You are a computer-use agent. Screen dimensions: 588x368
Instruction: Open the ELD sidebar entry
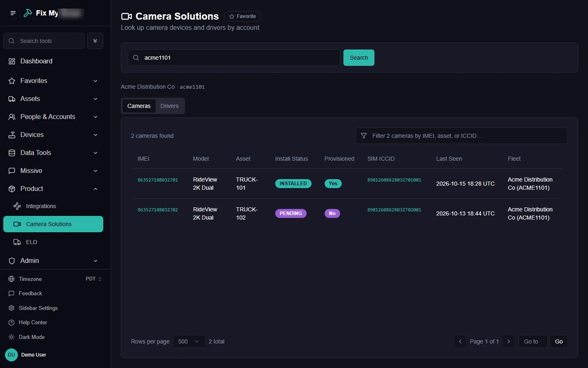[53, 242]
